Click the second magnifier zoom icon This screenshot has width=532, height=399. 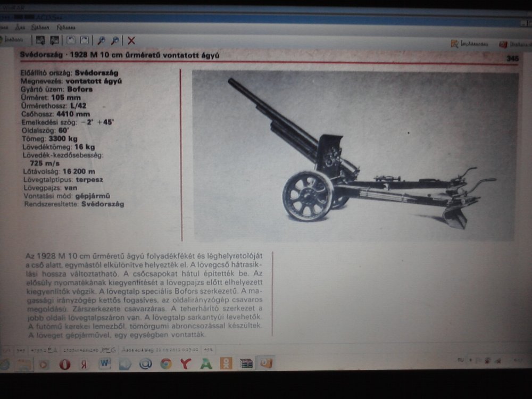[x=115, y=41]
